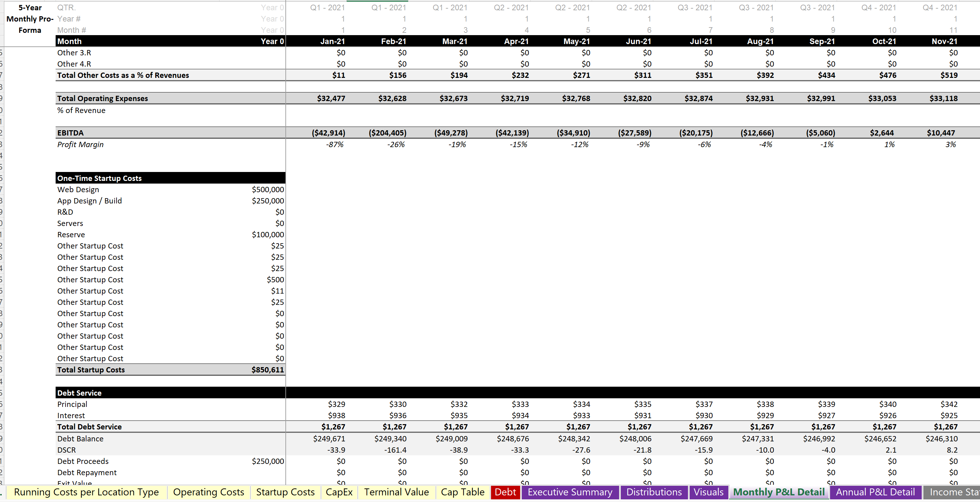
Task: Select Jan-21 total other costs $11
Action: pyautogui.click(x=339, y=75)
